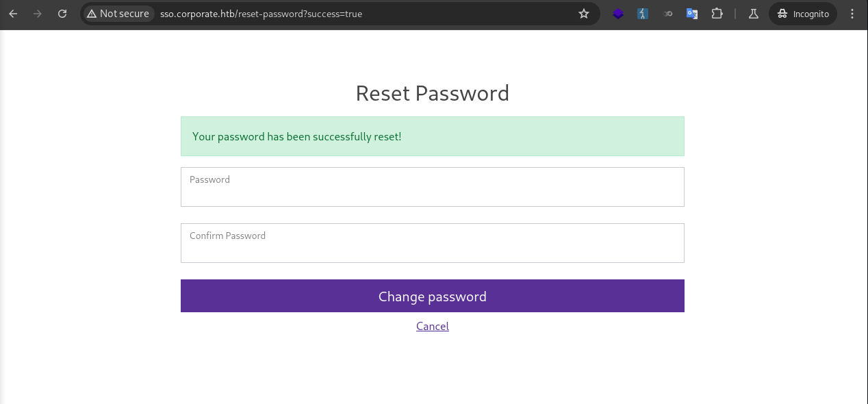Click the blue wrench extension icon
The image size is (868, 404).
[643, 14]
